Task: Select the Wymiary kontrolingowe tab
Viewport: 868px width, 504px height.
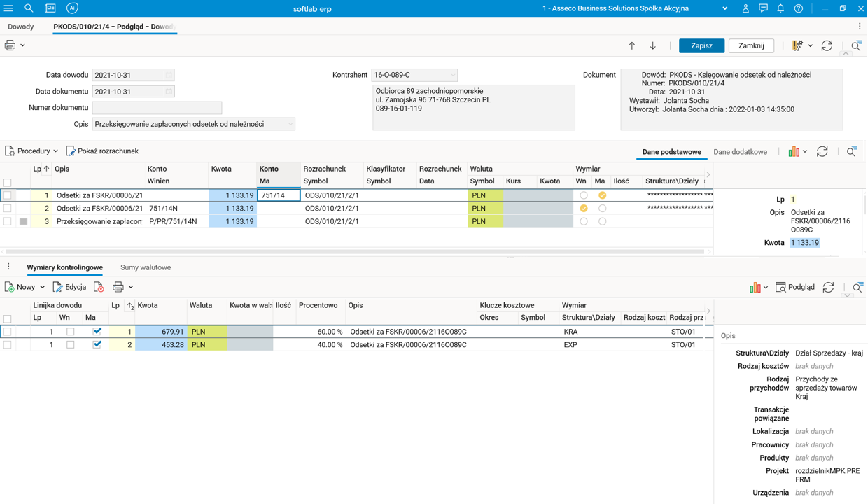Action: coord(65,267)
